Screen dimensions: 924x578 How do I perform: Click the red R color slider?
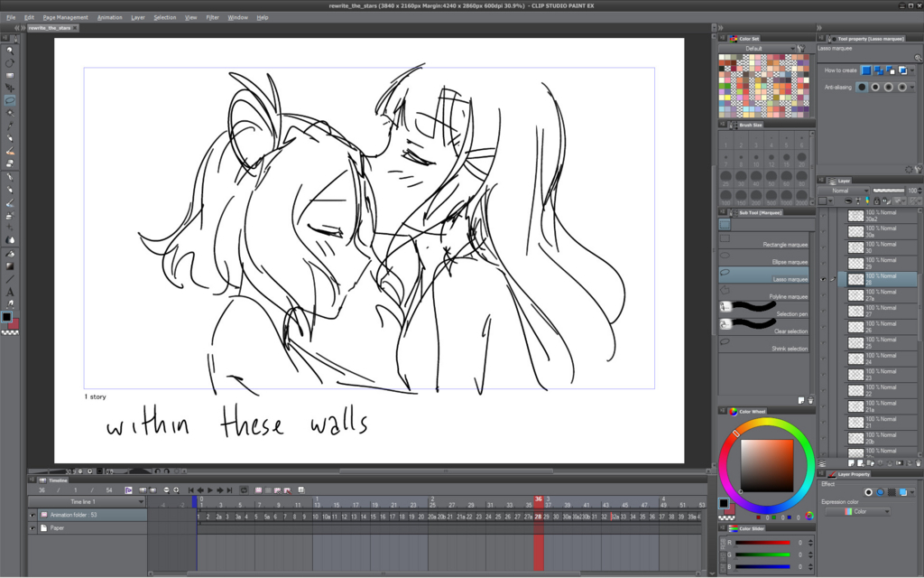point(762,543)
